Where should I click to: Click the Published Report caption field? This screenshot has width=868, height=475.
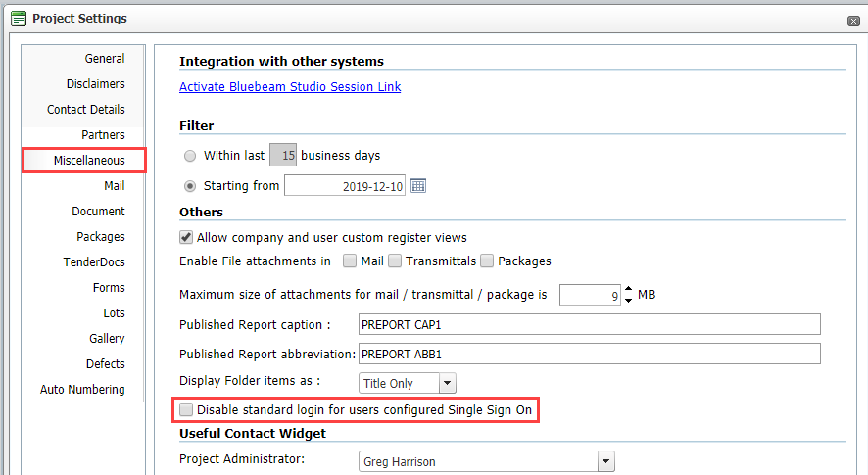pyautogui.click(x=590, y=324)
